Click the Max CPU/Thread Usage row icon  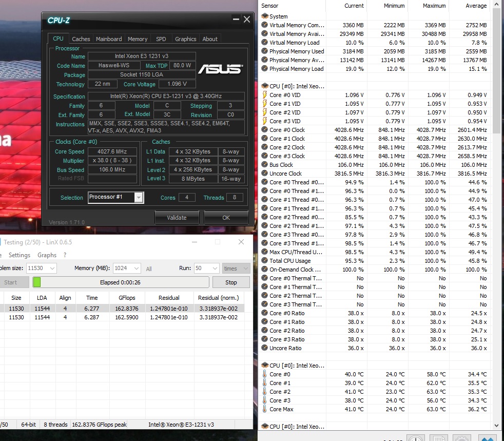[x=264, y=252]
